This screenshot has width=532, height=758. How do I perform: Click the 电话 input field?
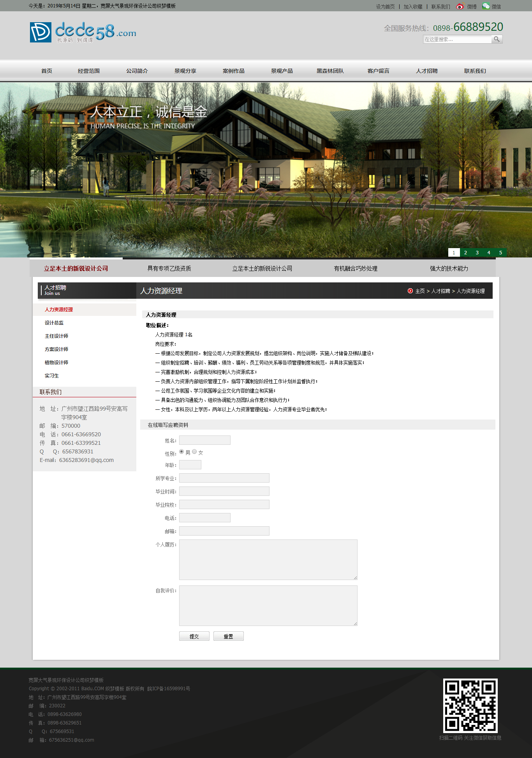coord(205,518)
